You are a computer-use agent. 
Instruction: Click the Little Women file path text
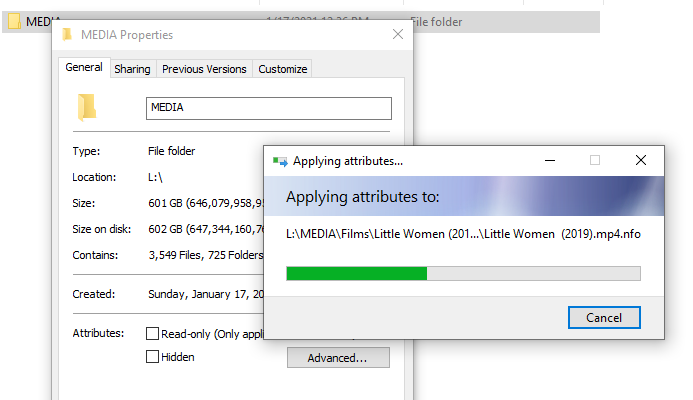463,234
